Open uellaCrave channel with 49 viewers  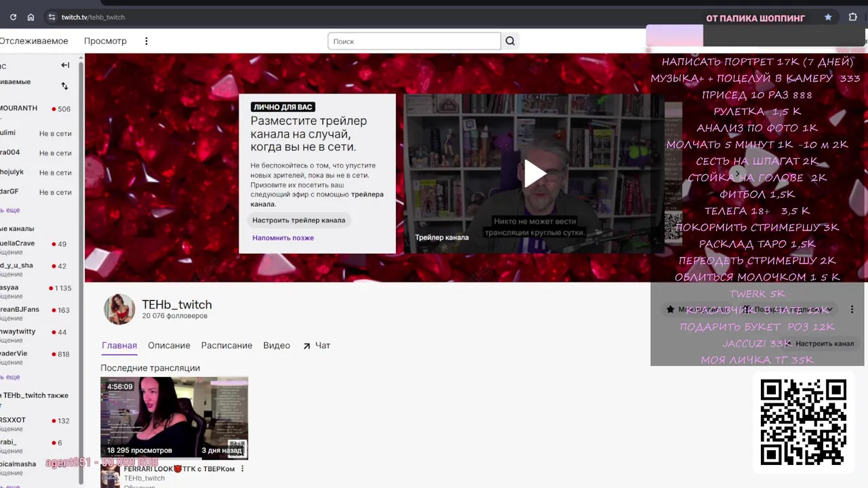pos(37,247)
